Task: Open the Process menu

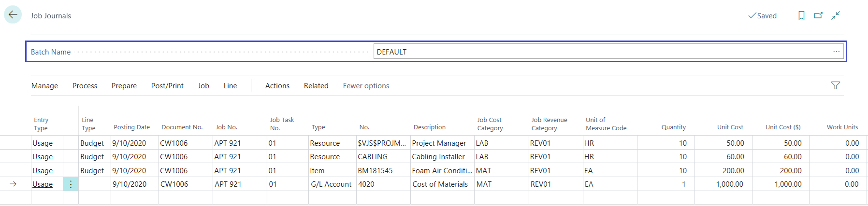Action: 85,86
